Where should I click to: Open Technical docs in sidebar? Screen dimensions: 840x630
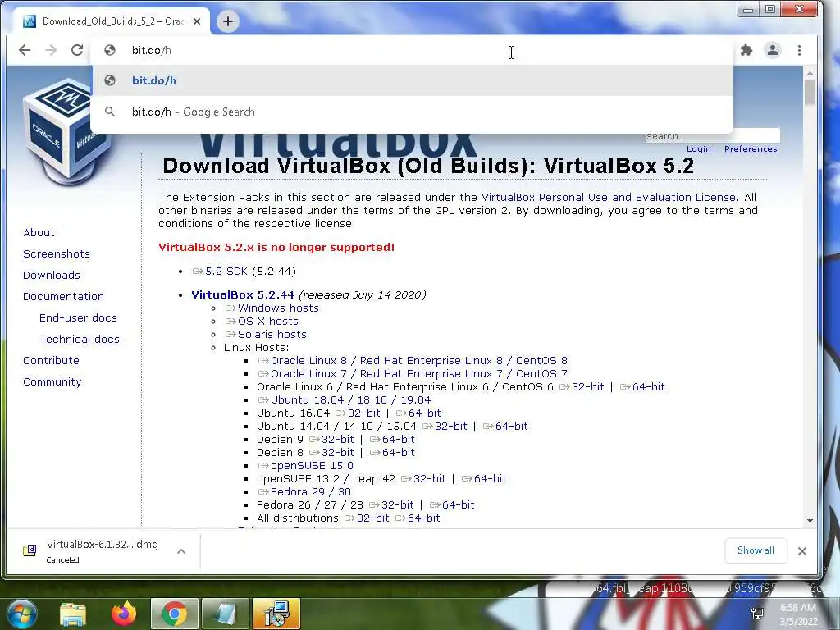coord(80,339)
